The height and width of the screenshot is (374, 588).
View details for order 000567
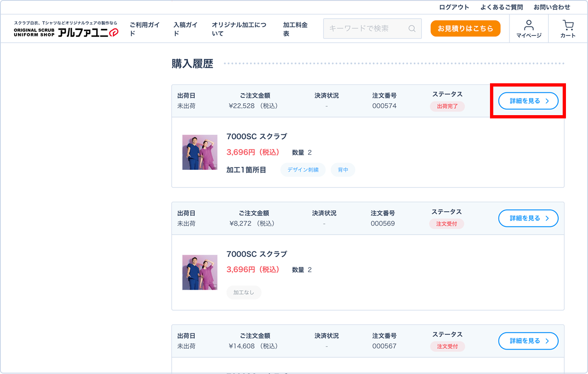click(528, 341)
